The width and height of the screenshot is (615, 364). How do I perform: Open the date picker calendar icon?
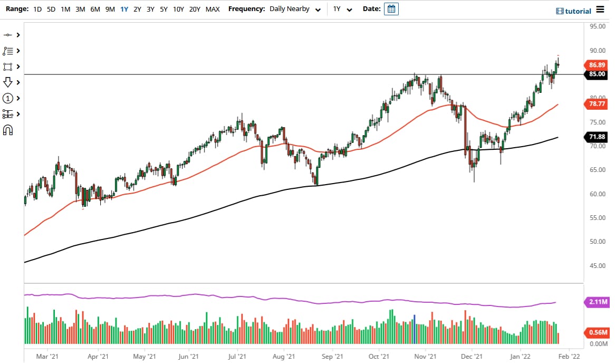391,9
